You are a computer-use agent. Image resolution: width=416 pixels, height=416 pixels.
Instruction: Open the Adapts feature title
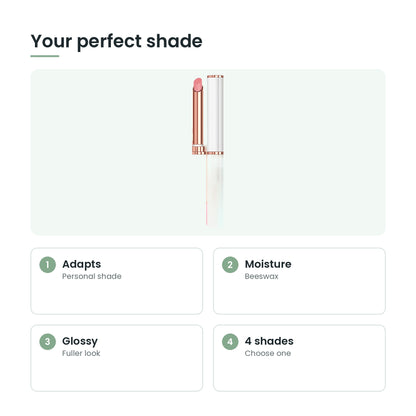pos(81,264)
